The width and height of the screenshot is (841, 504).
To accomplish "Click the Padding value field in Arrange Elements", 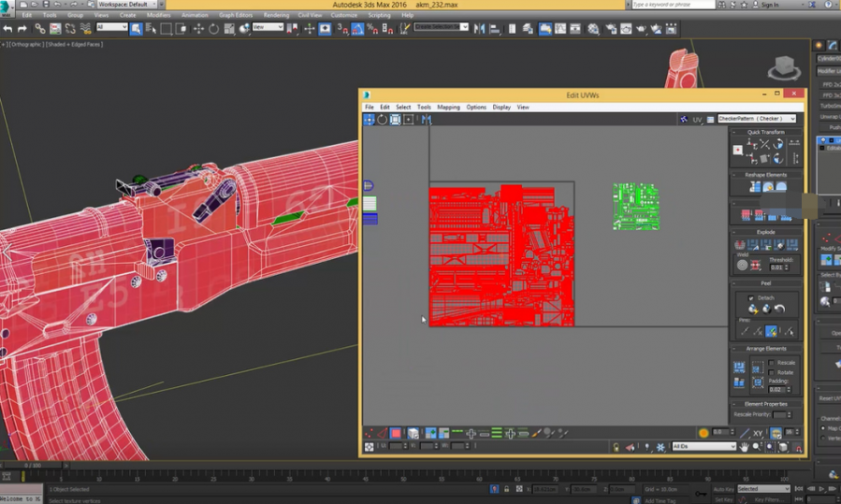I will [x=776, y=390].
